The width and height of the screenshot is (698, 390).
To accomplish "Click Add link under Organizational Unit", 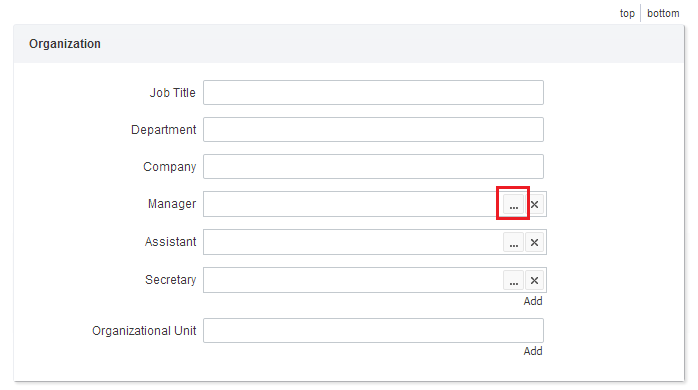I will tap(533, 351).
